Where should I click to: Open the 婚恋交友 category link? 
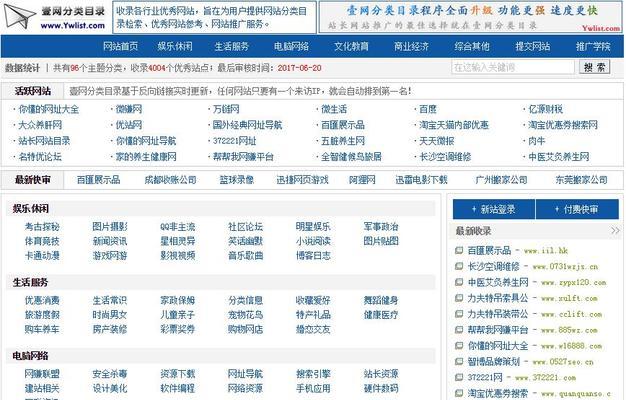(x=313, y=329)
